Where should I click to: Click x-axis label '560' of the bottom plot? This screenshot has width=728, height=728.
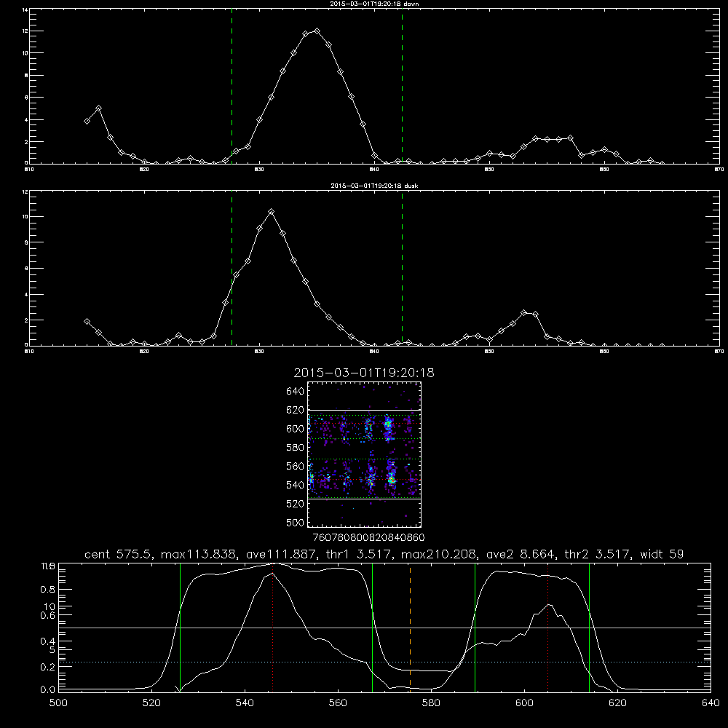(338, 703)
